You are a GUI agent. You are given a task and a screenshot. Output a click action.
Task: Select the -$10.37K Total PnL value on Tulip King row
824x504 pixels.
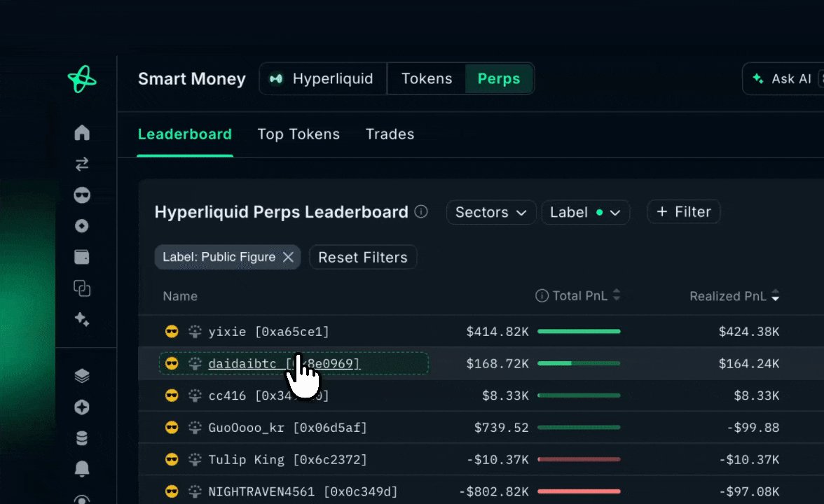point(497,460)
